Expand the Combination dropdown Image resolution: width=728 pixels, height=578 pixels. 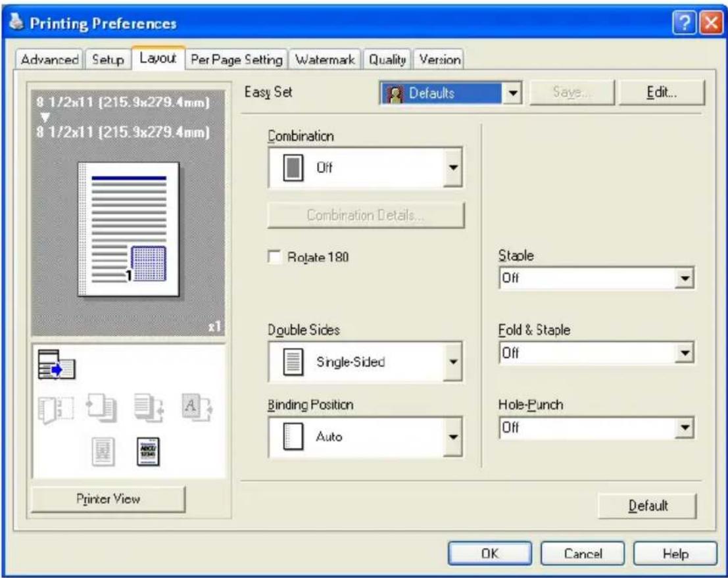click(452, 168)
